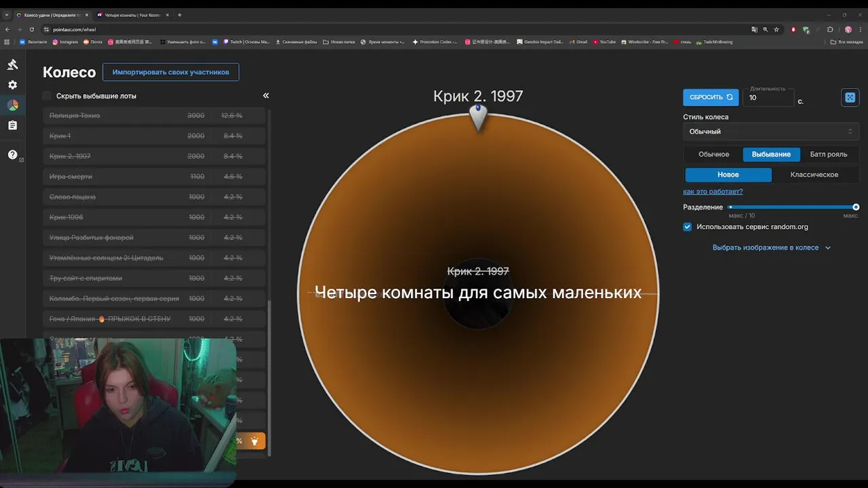Open the Chrome three-dot menu
Image resolution: width=868 pixels, height=488 pixels.
point(860,29)
